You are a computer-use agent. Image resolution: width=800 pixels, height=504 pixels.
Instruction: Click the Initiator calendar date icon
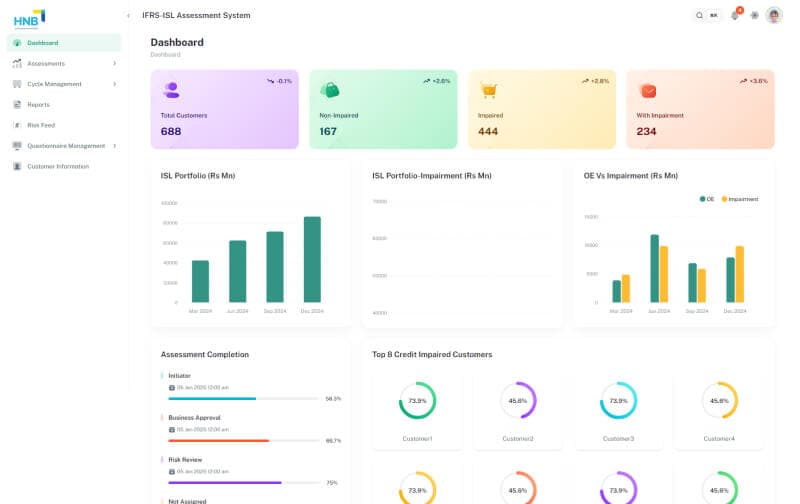(172, 388)
